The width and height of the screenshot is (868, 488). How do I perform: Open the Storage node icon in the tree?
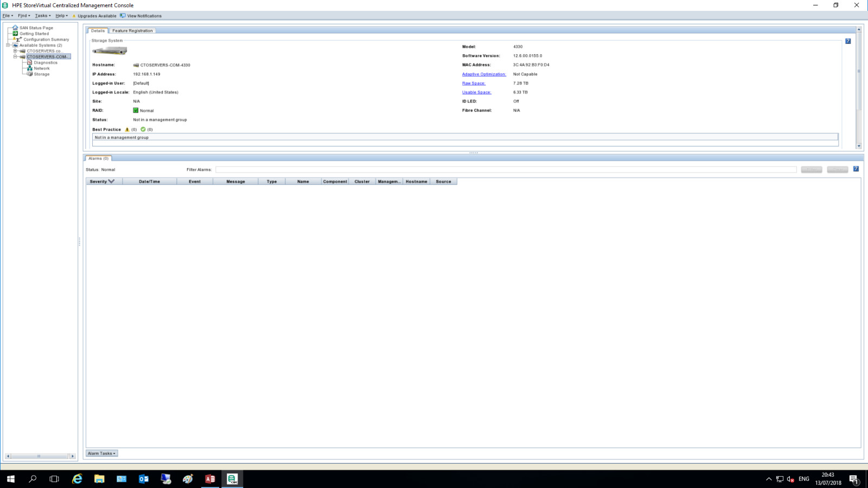[30, 74]
